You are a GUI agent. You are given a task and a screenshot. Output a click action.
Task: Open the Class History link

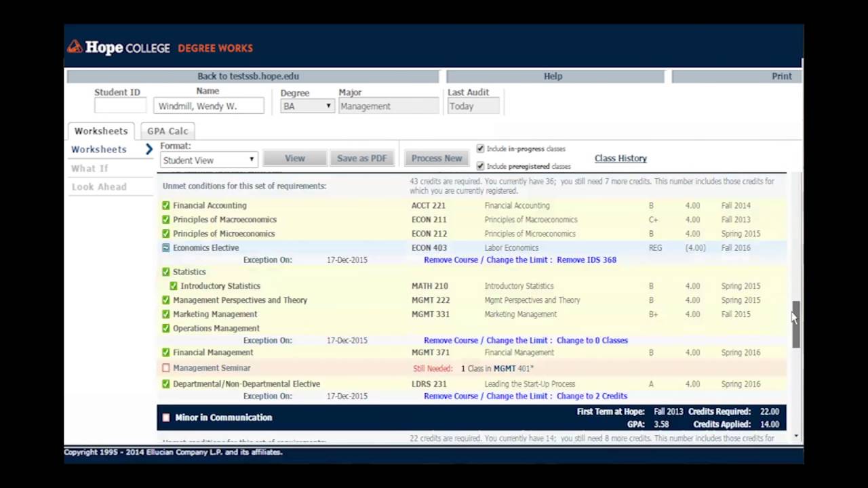pyautogui.click(x=620, y=158)
